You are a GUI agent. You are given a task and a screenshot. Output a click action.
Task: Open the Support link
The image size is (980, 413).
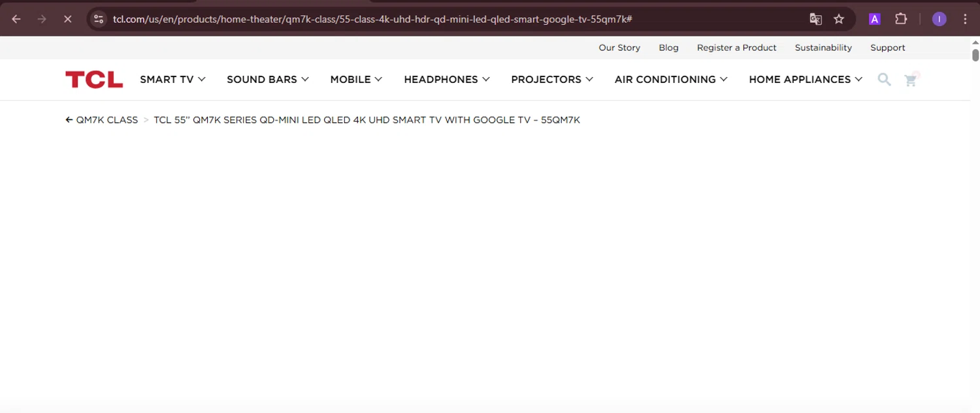click(x=887, y=48)
